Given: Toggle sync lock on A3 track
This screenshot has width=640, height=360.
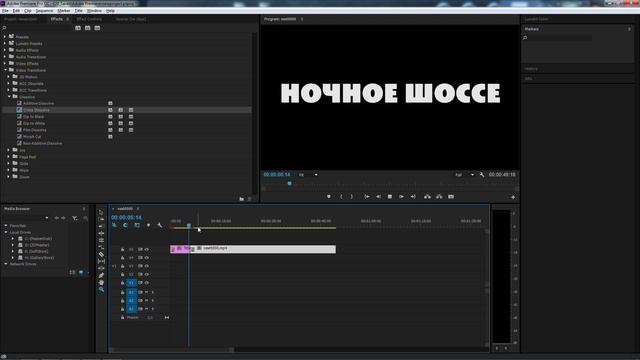Looking at the screenshot, I should pyautogui.click(x=140, y=309).
